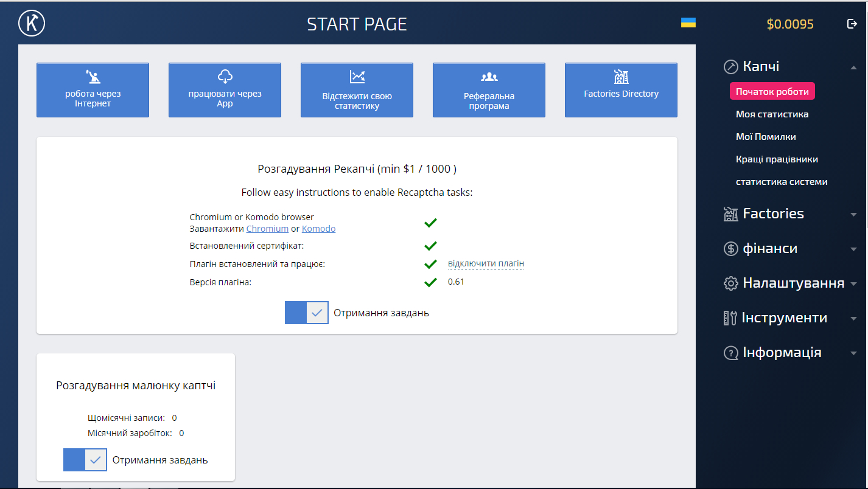
Task: Expand the Factories section arrow
Action: (x=853, y=215)
